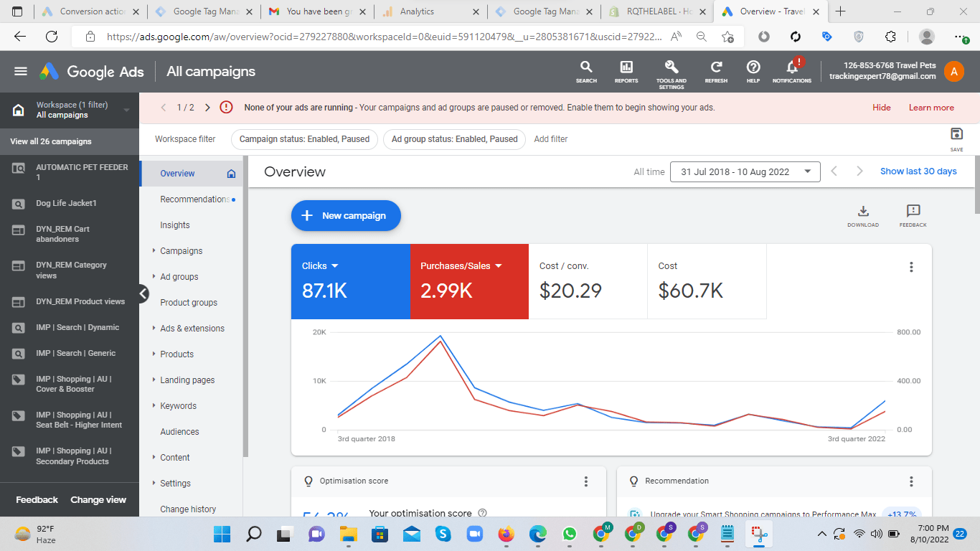This screenshot has height=551, width=980.
Task: Open the date range dropdown
Action: (745, 171)
